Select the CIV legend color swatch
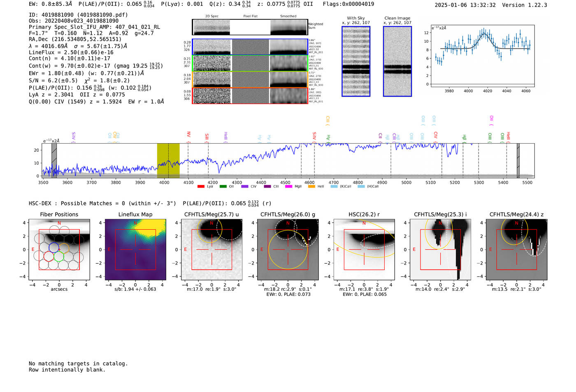 click(x=245, y=186)
